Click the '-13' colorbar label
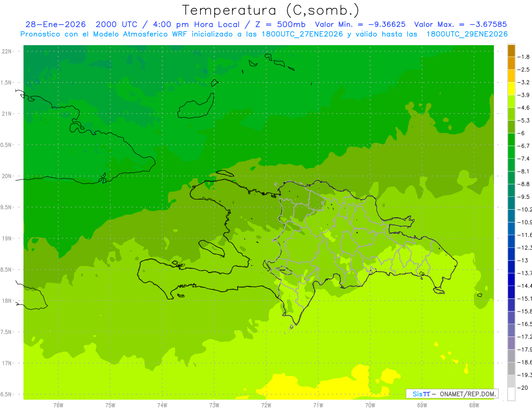Screen dimensions: 532x411 pos(523,261)
